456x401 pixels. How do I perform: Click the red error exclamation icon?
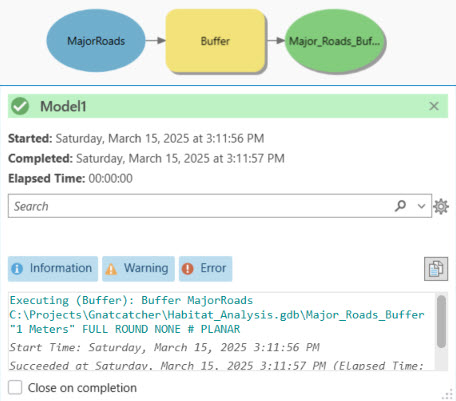pos(188,269)
